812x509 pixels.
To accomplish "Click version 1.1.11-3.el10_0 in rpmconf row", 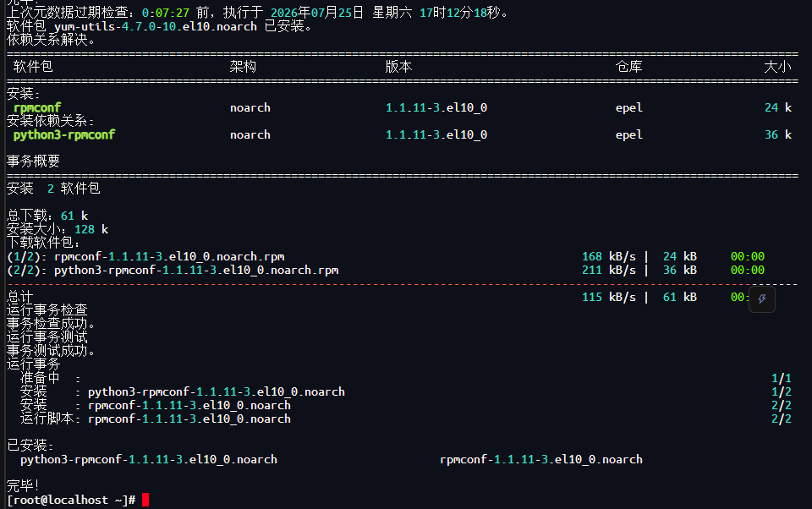I will point(436,107).
